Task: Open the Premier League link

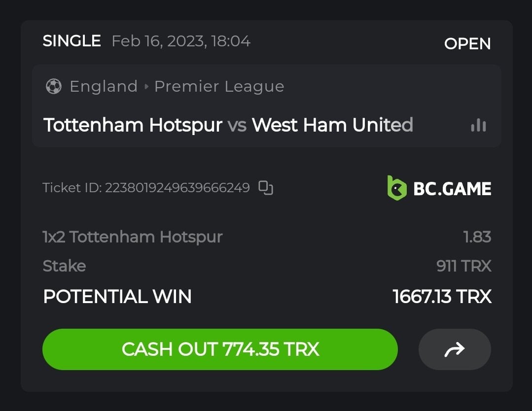Action: pyautogui.click(x=219, y=87)
